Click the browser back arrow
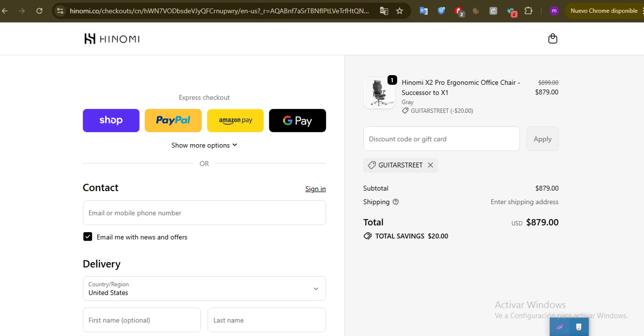Viewport: 644px width, 336px height. point(5,11)
